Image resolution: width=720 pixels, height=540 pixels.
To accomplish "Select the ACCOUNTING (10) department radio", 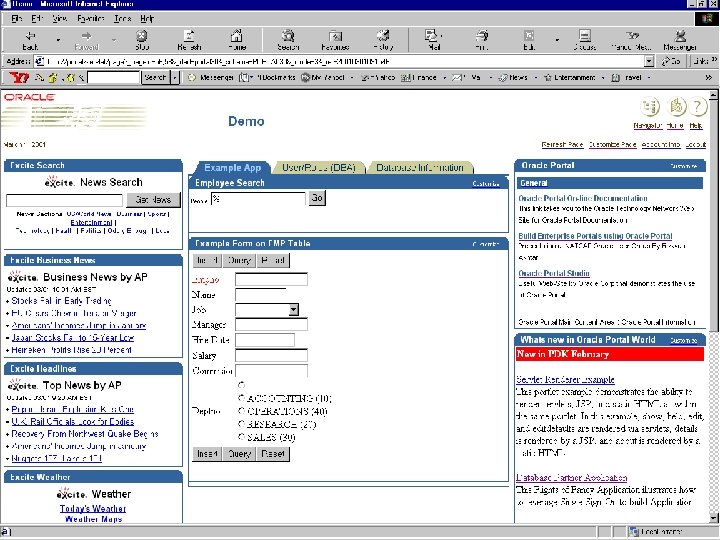I will [242, 398].
